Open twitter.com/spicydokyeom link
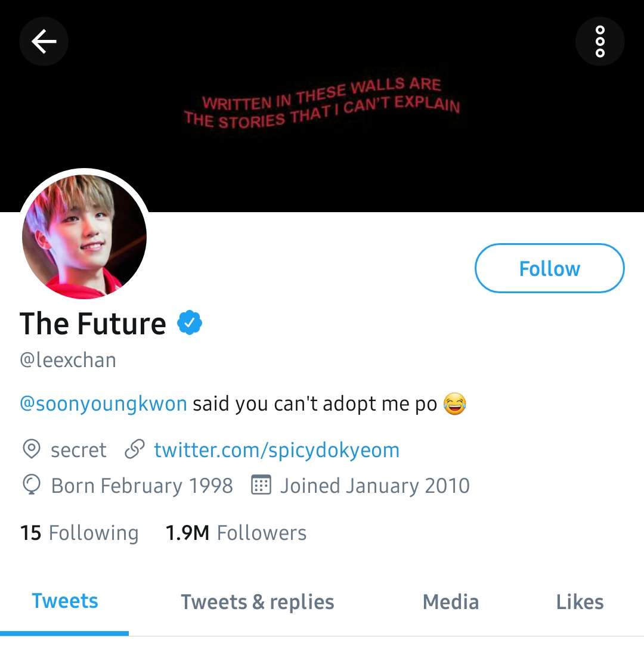 click(277, 449)
